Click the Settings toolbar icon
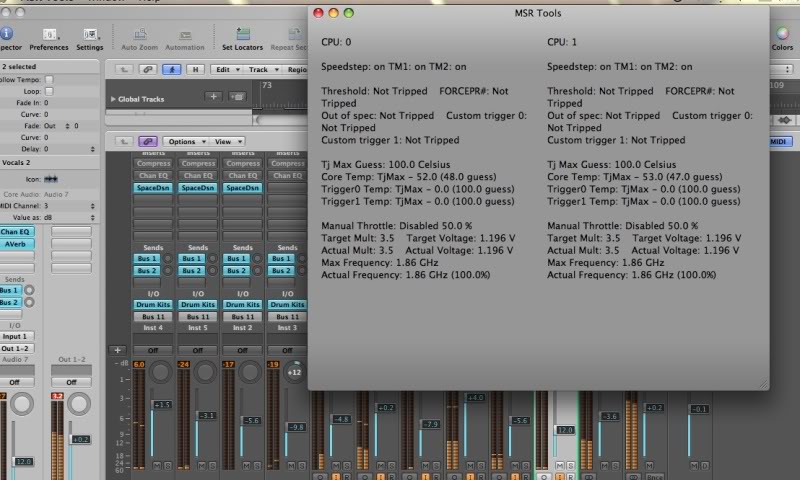Image resolution: width=800 pixels, height=480 pixels. [x=90, y=35]
